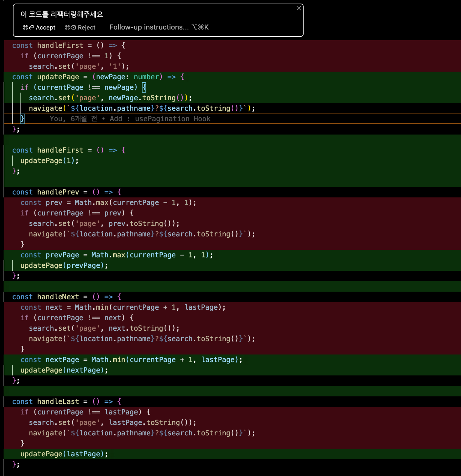Click removed 'if (currentPage !== lastPage)' line

[x=86, y=412]
